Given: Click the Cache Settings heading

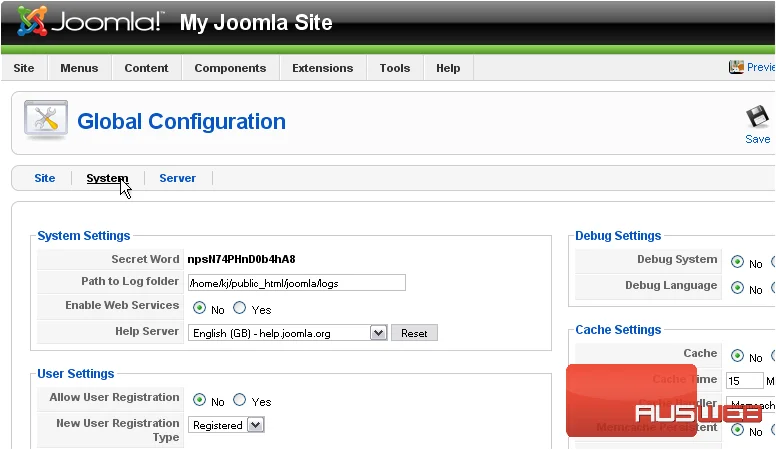Looking at the screenshot, I should (618, 330).
